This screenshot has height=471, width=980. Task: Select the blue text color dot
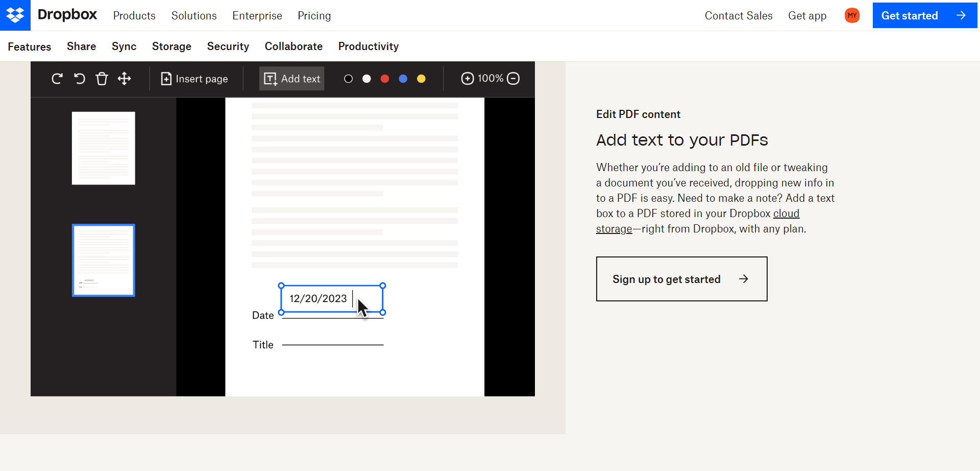pyautogui.click(x=403, y=78)
